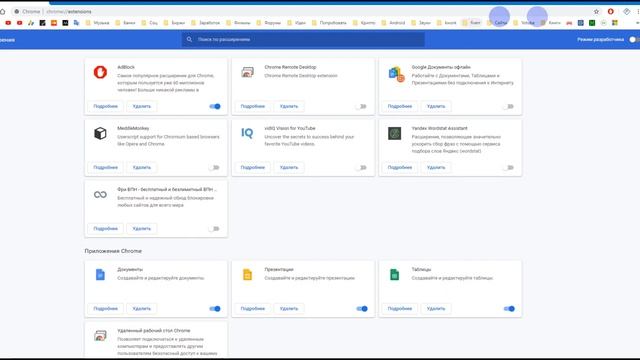Viewport: 640px width, 360px height.
Task: Disable the Презентации app toggle
Action: click(x=362, y=309)
